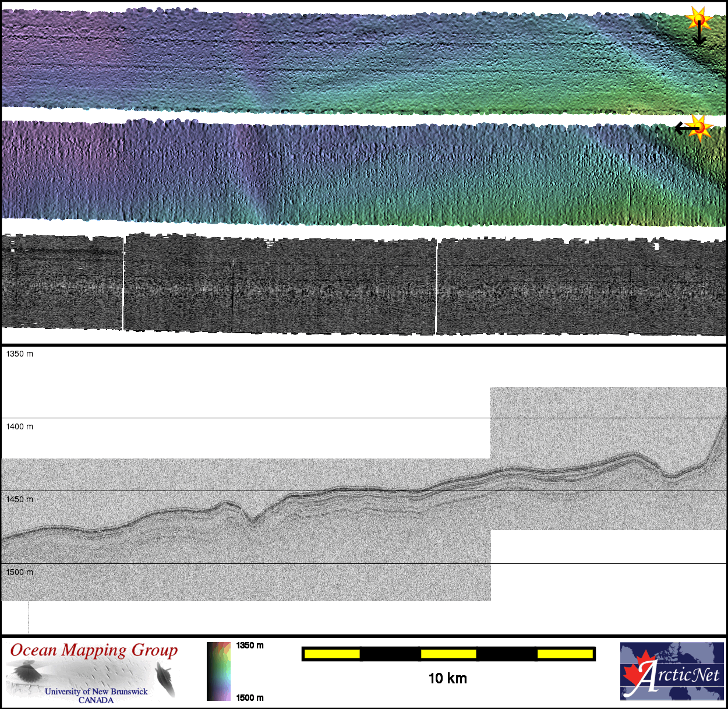
Task: Click the first white vertical gap in backscatter strip
Action: (123, 283)
